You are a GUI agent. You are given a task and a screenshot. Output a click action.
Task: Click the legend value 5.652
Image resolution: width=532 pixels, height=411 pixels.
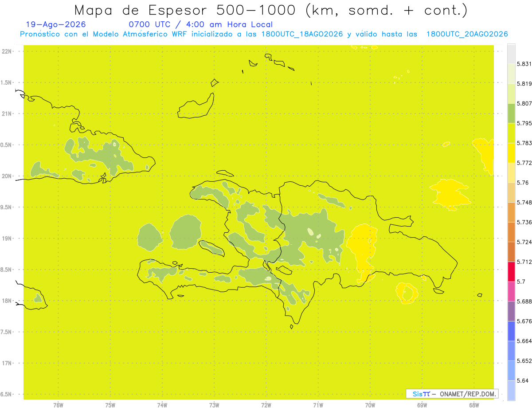coord(524,361)
